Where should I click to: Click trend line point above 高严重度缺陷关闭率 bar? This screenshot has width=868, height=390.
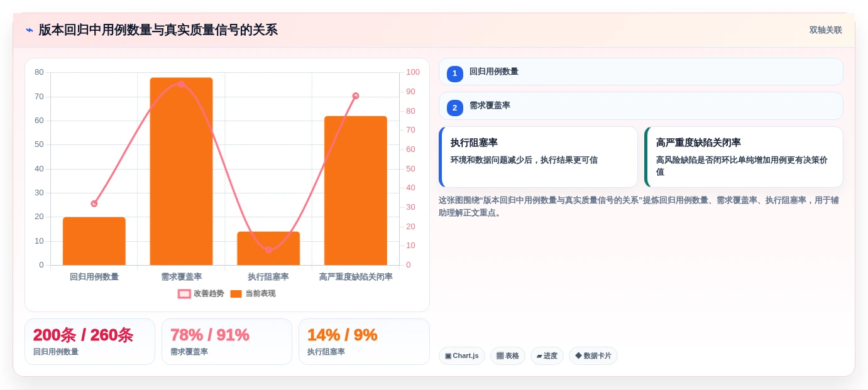pos(356,96)
